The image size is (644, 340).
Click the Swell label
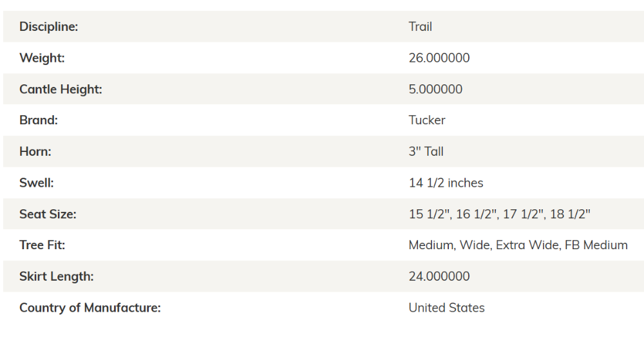click(37, 183)
